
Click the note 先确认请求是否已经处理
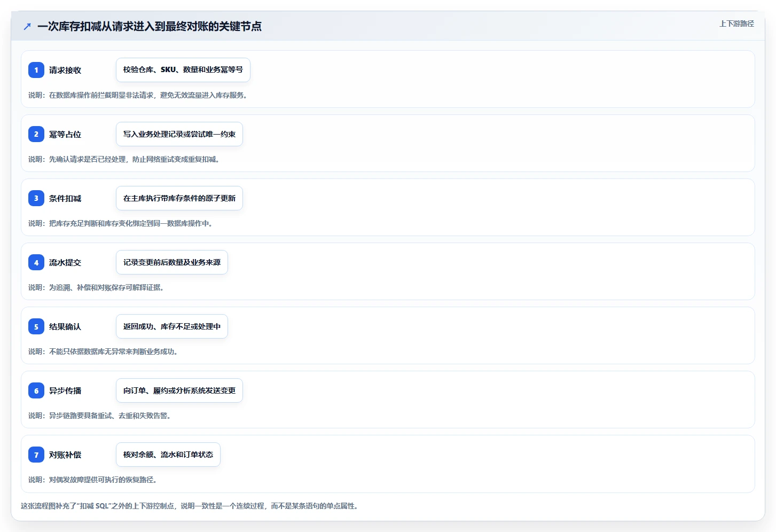(x=124, y=159)
